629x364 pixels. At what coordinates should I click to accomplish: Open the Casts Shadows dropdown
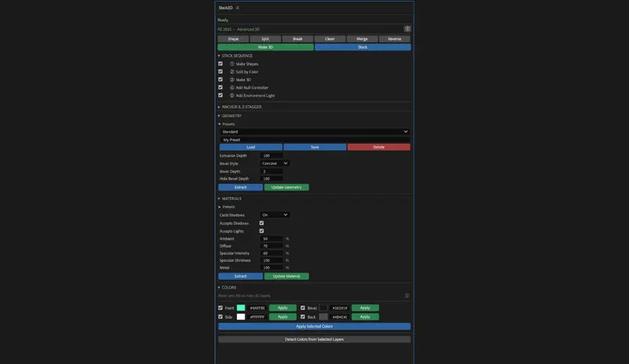tap(275, 215)
